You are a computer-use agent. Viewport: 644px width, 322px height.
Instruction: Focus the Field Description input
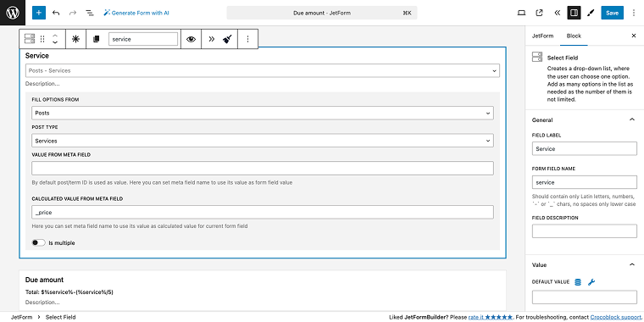585,230
